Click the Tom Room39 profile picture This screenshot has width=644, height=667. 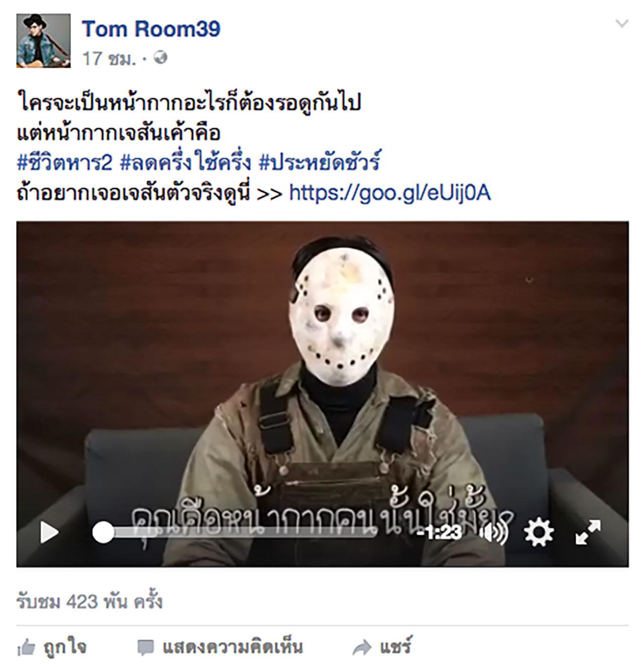pyautogui.click(x=43, y=41)
